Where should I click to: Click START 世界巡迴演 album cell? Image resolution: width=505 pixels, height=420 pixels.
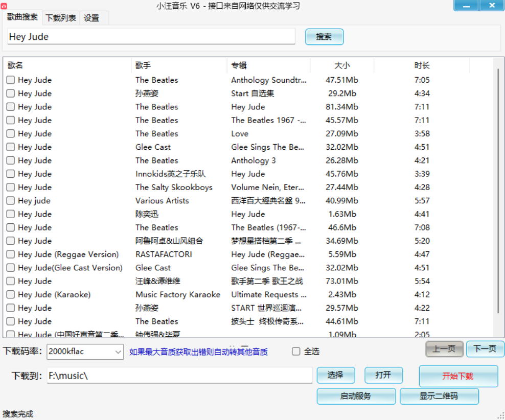point(266,308)
